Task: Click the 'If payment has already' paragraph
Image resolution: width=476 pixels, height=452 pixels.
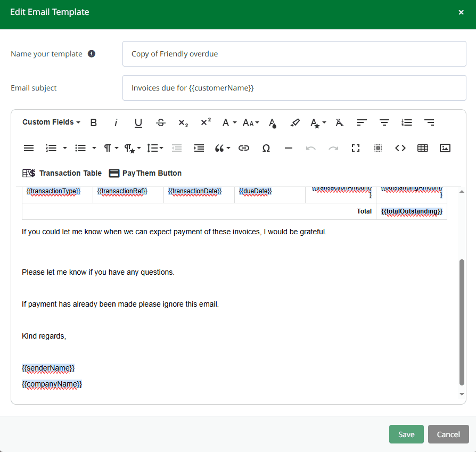Action: click(120, 304)
